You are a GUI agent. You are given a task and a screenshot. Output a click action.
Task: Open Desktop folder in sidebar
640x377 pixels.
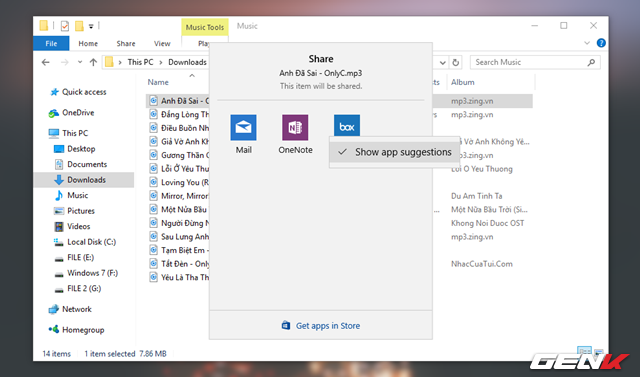pyautogui.click(x=75, y=149)
